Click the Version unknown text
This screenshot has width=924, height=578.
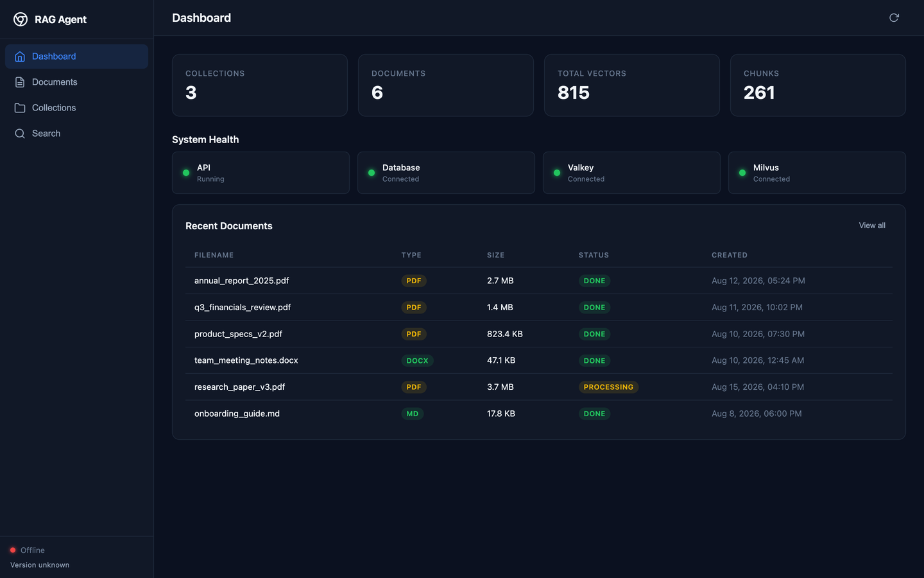[x=40, y=565]
